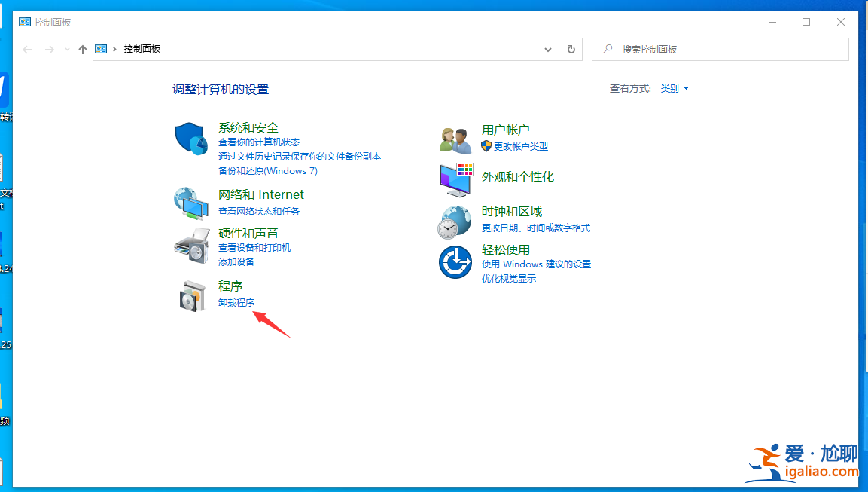Image resolution: width=868 pixels, height=492 pixels.
Task: Open 卸载程序 under 程序
Action: click(236, 301)
